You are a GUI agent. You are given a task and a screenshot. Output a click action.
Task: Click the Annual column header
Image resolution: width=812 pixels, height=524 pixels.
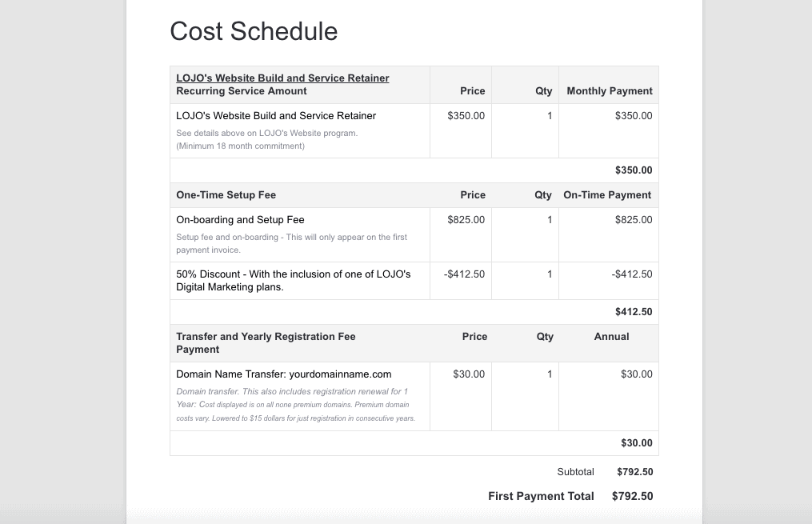pyautogui.click(x=611, y=337)
